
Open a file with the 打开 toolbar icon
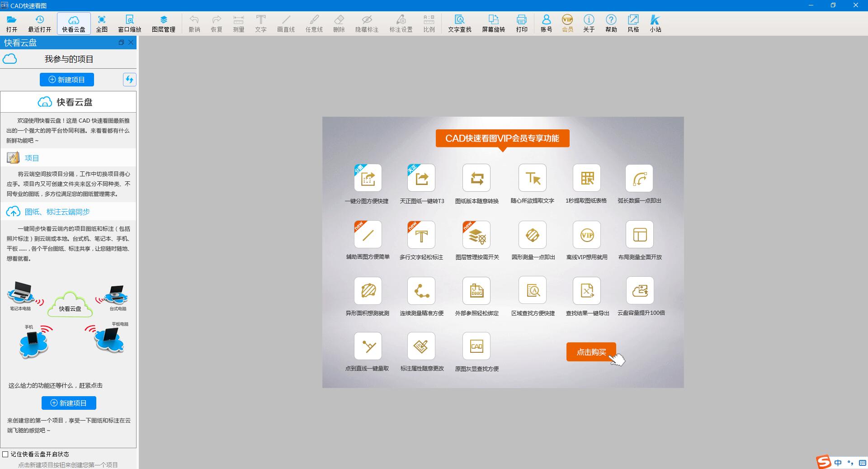[12, 24]
